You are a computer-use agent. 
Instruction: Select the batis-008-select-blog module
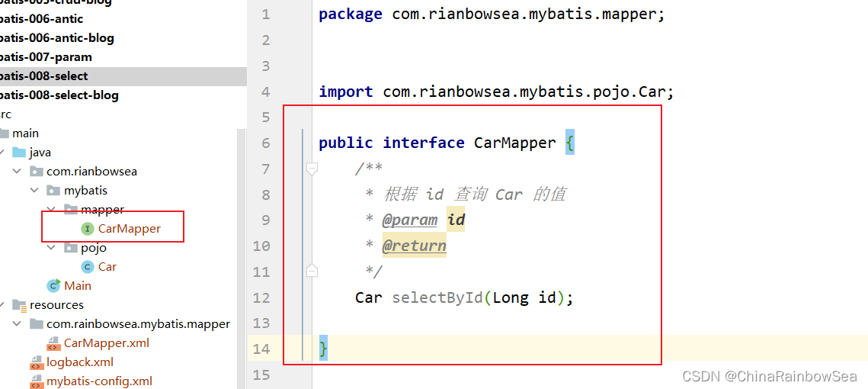click(x=58, y=95)
